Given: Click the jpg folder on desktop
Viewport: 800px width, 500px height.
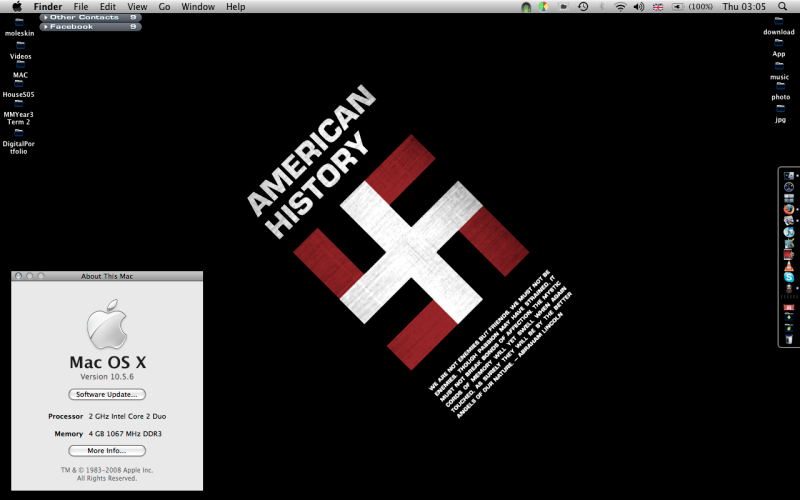Looking at the screenshot, I should tap(780, 114).
